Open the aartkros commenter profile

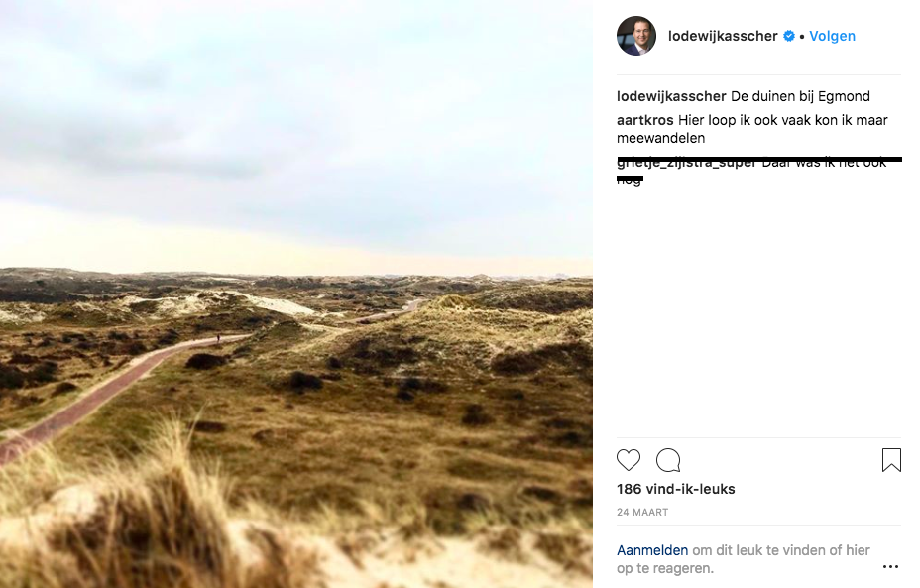point(645,120)
